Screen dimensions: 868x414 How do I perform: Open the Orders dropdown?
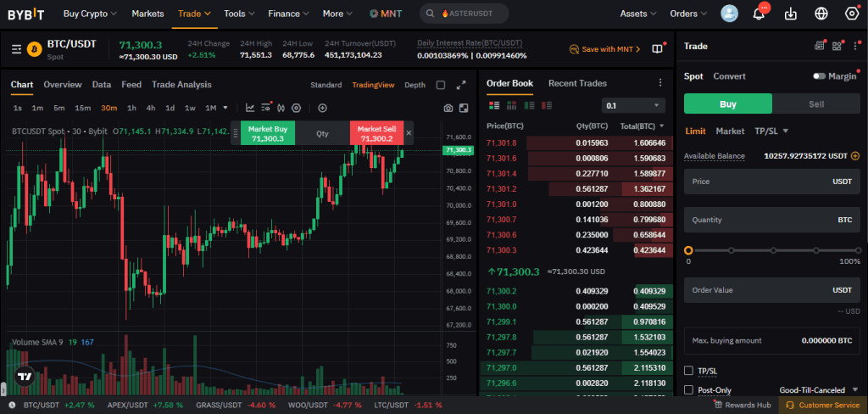click(x=688, y=14)
